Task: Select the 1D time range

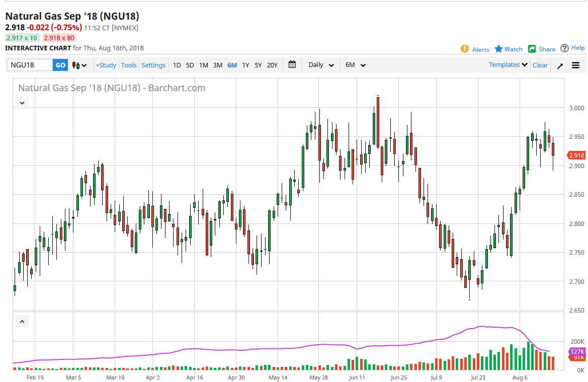Action: click(177, 65)
